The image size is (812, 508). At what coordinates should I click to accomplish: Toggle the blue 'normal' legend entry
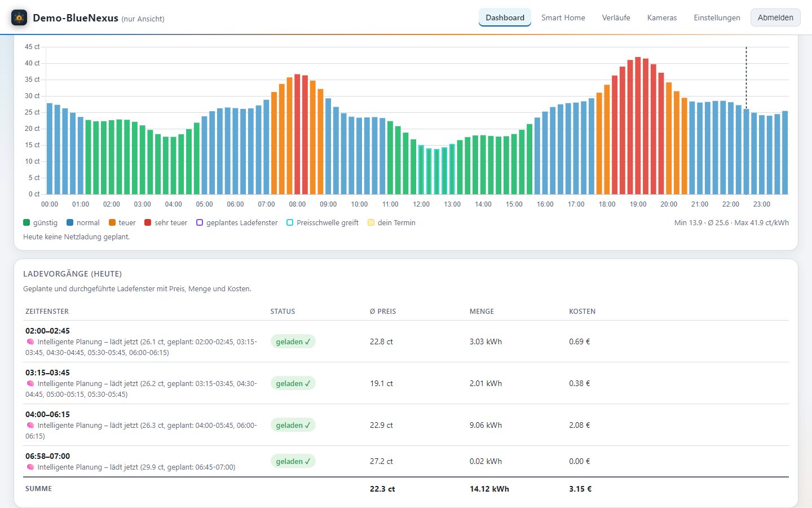pos(83,222)
